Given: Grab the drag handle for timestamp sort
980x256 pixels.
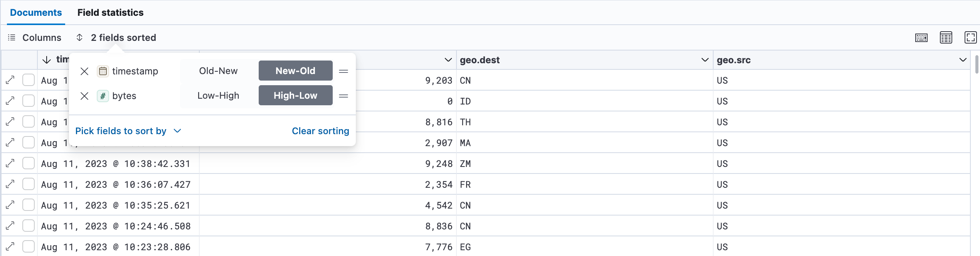Looking at the screenshot, I should pos(344,71).
